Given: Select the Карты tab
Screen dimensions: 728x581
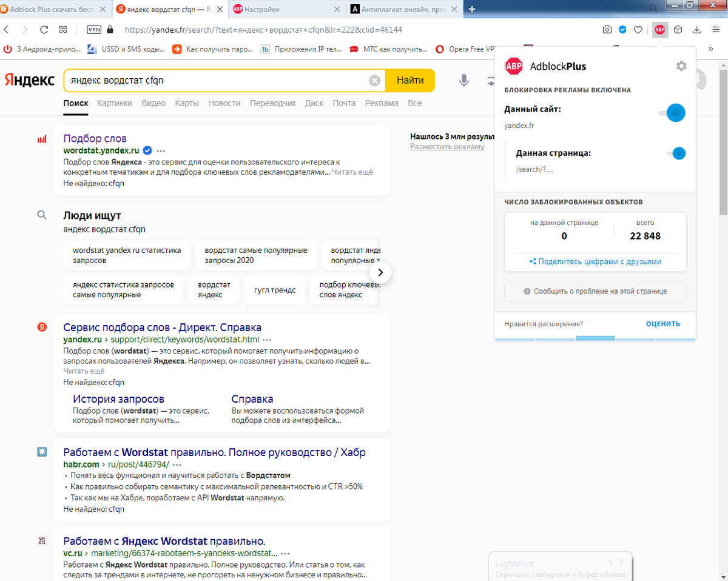Looking at the screenshot, I should [x=187, y=103].
